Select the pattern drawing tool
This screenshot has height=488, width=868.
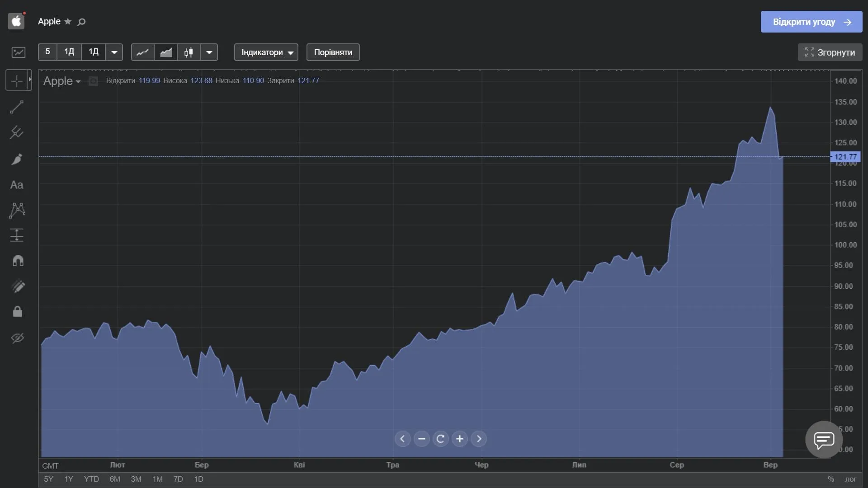coord(17,210)
